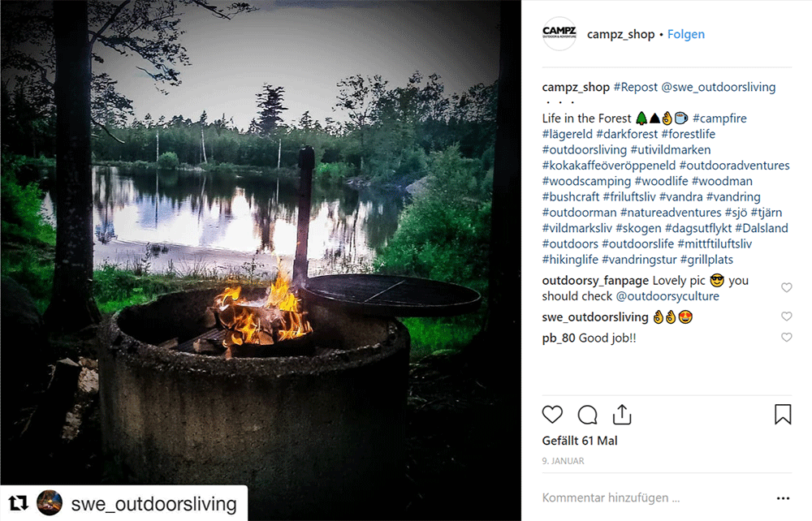Open comments via speech bubble icon
Image resolution: width=812 pixels, height=521 pixels.
click(x=587, y=415)
